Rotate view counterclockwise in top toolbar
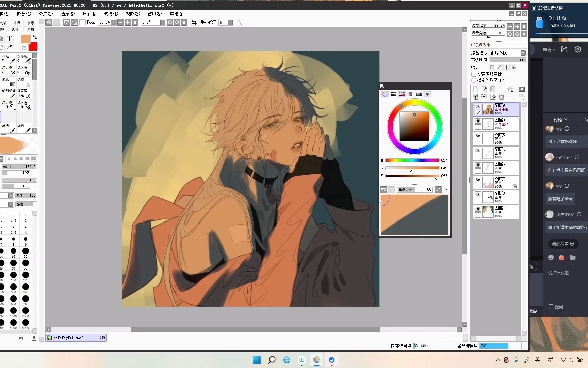Image resolution: width=588 pixels, height=368 pixels. coord(170,22)
